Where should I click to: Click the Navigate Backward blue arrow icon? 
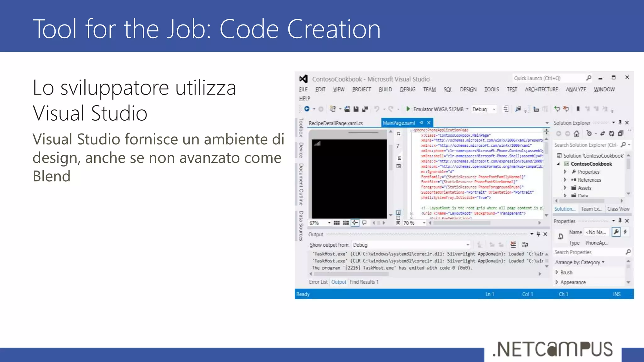[307, 109]
